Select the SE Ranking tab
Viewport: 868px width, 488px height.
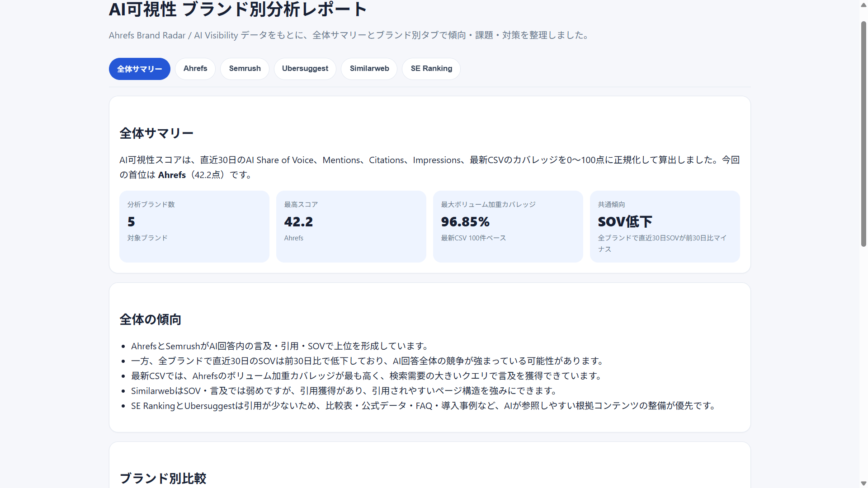[x=431, y=69]
